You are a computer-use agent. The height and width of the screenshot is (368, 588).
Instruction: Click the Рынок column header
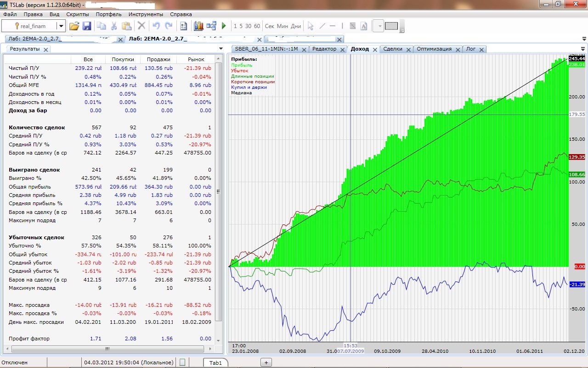[x=197, y=59]
